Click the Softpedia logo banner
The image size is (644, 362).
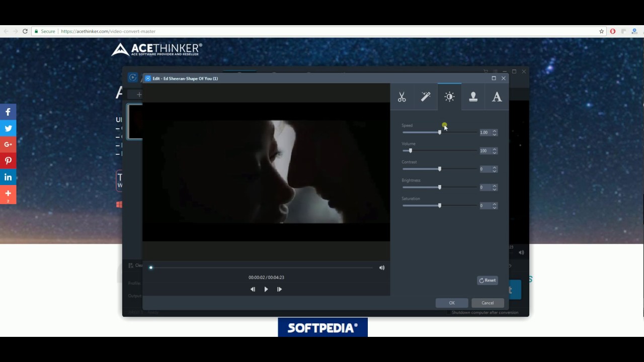click(323, 328)
